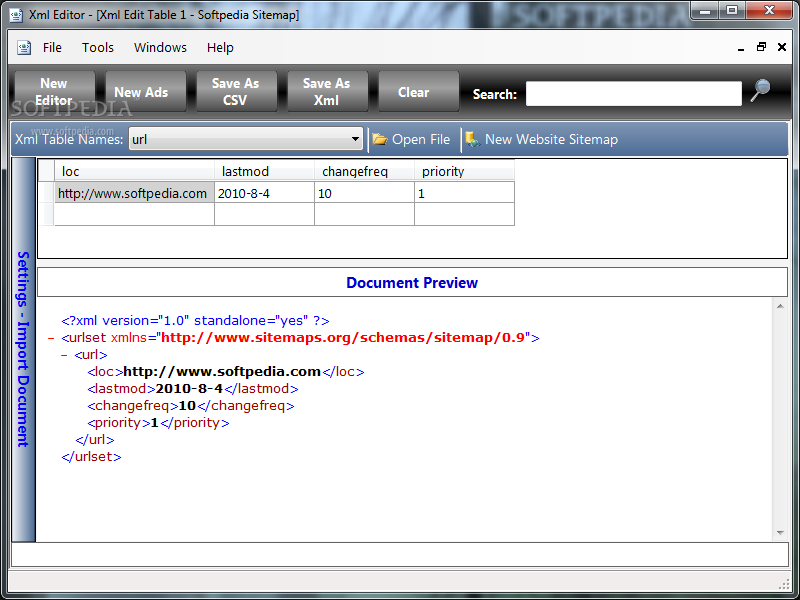The width and height of the screenshot is (800, 600).
Task: Click the xml version declaration line
Action: tap(195, 321)
